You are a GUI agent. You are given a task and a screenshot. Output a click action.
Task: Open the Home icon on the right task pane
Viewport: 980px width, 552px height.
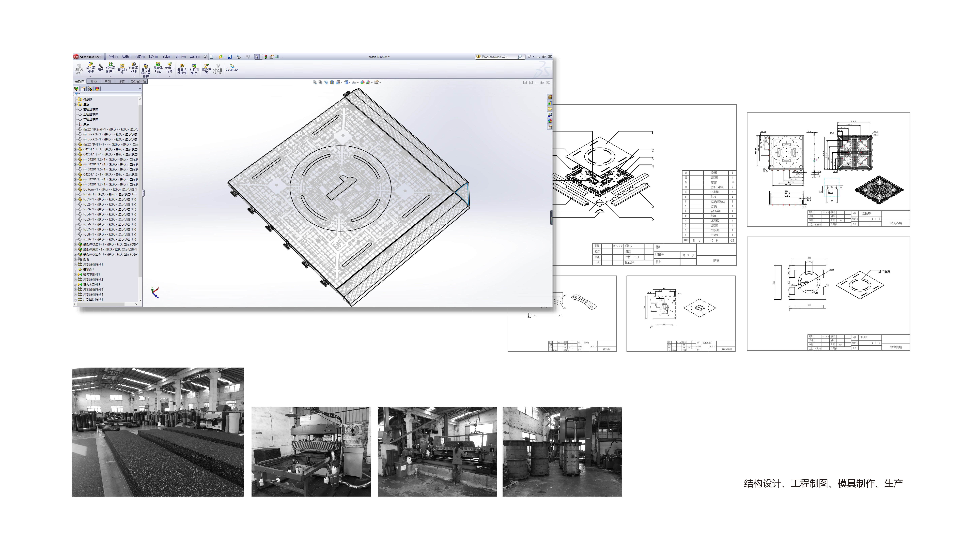(x=550, y=97)
